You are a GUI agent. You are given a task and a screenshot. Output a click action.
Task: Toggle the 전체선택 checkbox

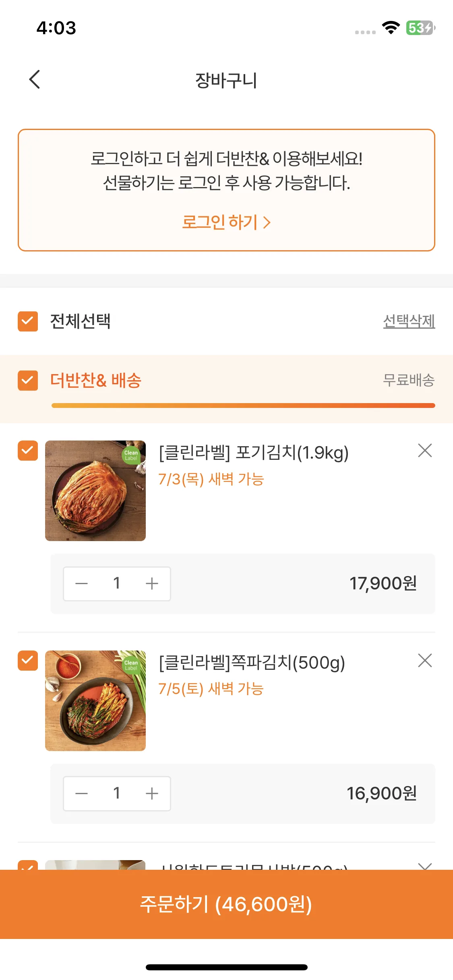point(28,321)
